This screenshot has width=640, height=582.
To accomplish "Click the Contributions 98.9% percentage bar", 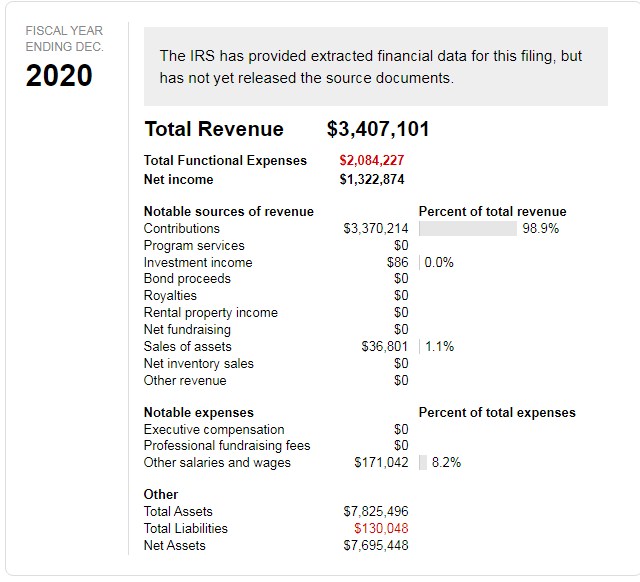I will coord(468,229).
